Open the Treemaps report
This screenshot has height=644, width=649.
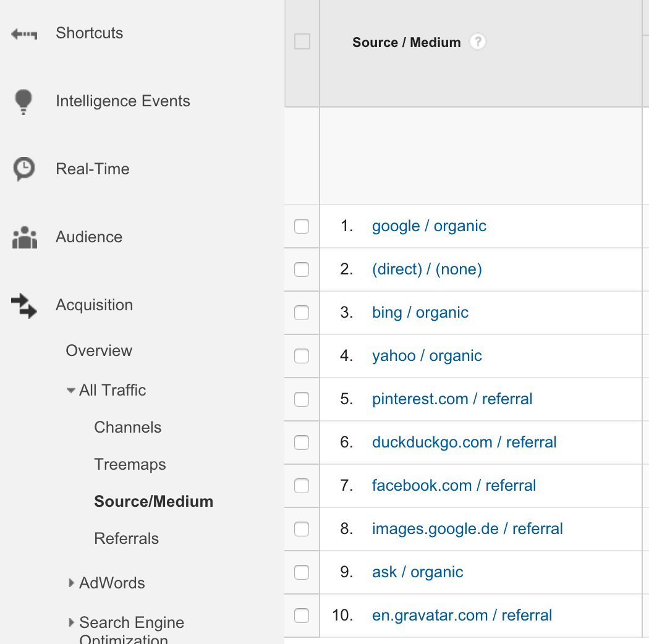(130, 465)
